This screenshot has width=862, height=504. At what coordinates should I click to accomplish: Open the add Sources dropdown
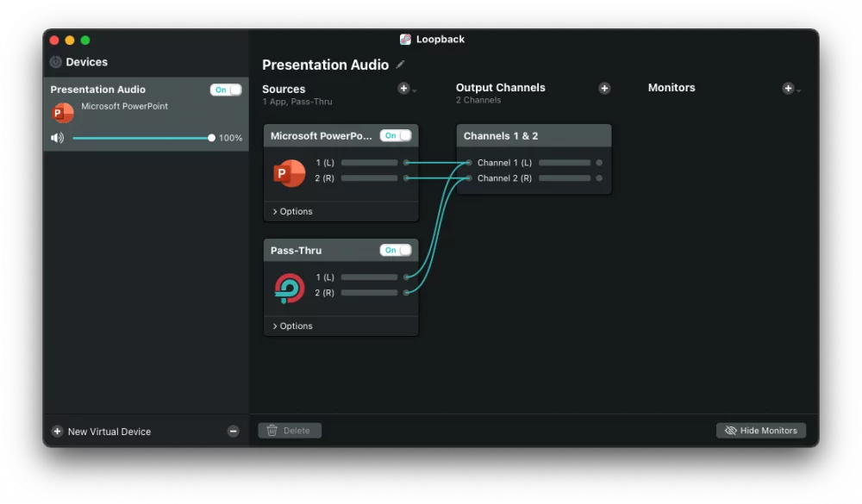pyautogui.click(x=406, y=89)
